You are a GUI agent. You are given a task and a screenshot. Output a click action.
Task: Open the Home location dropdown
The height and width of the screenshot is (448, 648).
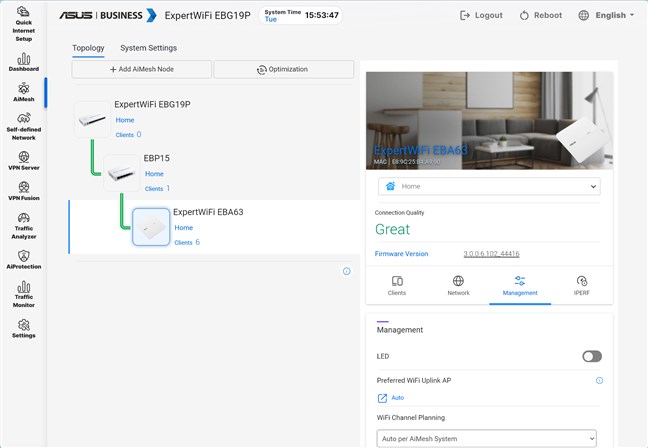click(489, 186)
